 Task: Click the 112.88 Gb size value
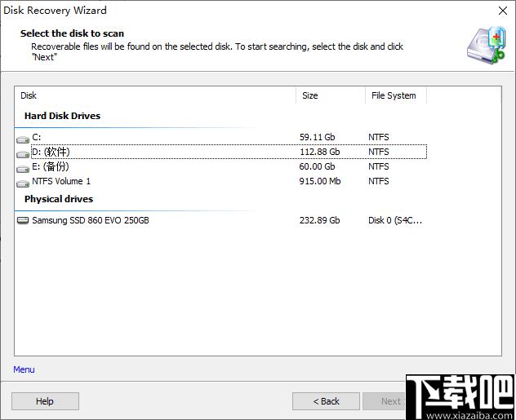(x=319, y=152)
